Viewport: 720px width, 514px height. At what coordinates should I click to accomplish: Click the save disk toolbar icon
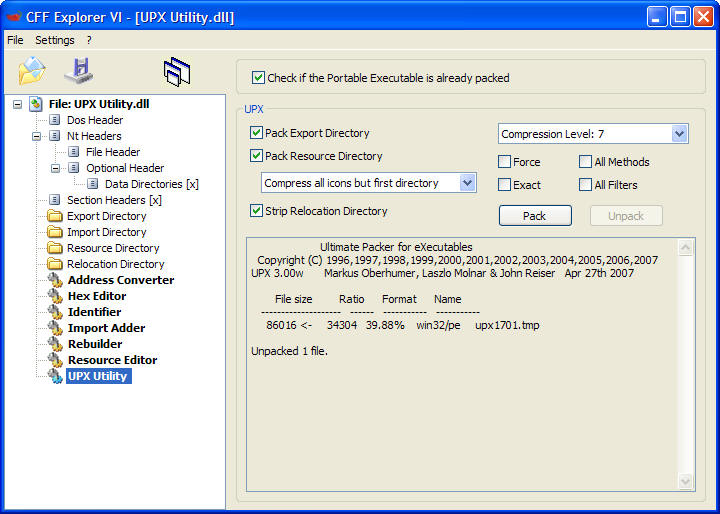click(78, 71)
